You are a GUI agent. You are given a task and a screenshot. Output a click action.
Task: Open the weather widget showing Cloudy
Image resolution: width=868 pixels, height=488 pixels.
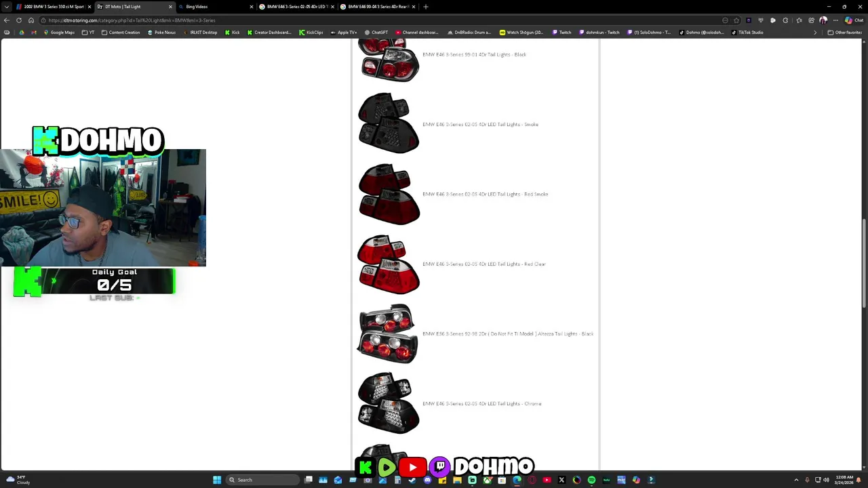point(18,480)
